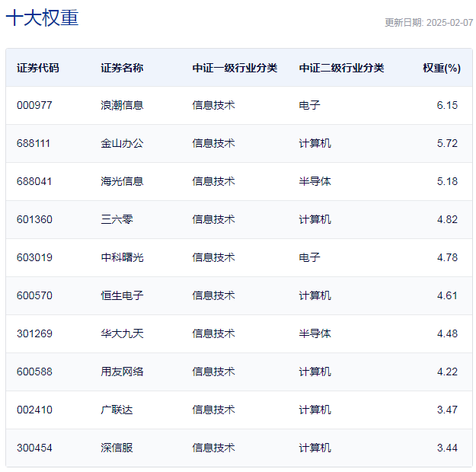This screenshot has height=472, width=476.
Task: Click the 十大权重 section title
Action: click(x=42, y=18)
